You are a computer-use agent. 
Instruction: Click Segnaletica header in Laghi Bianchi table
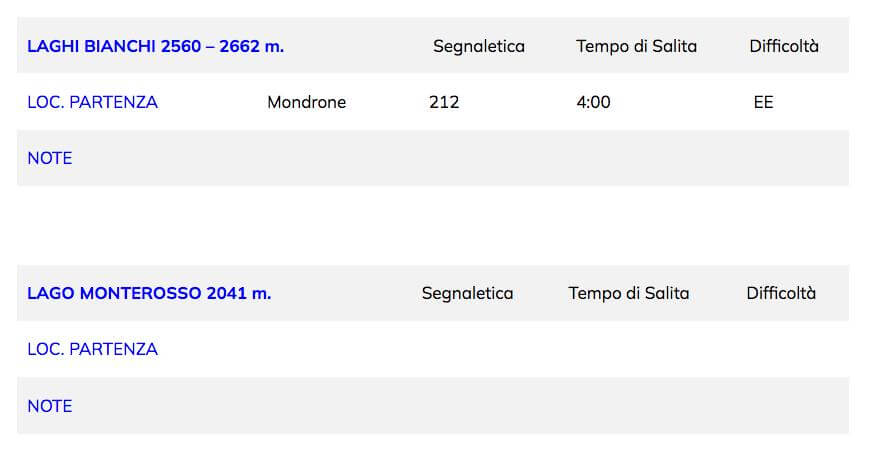(479, 46)
